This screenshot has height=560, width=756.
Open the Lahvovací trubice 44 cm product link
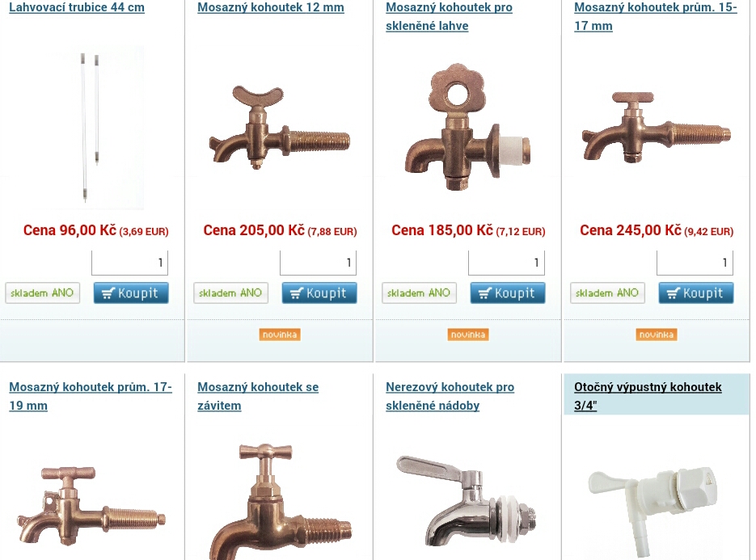point(77,7)
